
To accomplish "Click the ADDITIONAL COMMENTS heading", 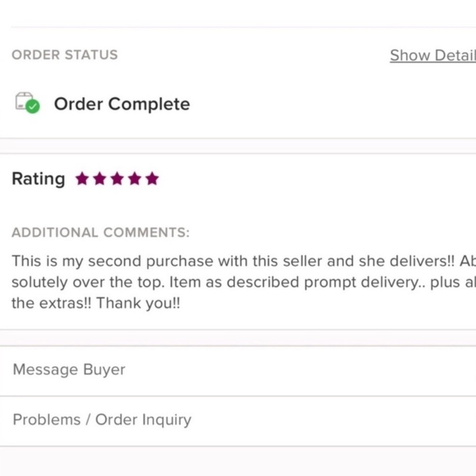I will click(100, 233).
